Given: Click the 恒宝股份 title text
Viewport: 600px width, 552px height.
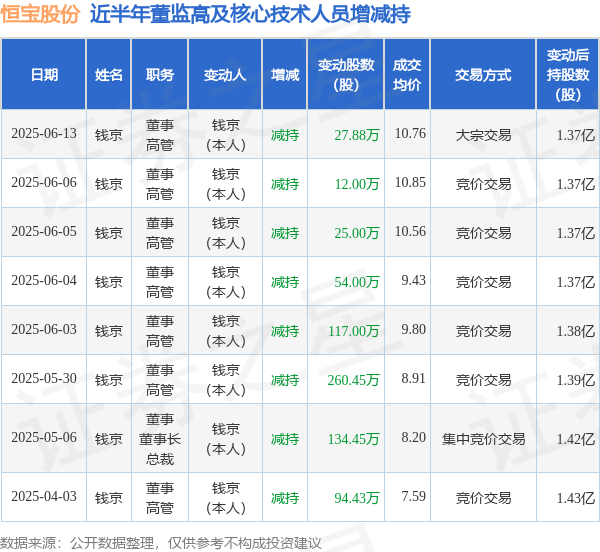Looking at the screenshot, I should coord(40,15).
